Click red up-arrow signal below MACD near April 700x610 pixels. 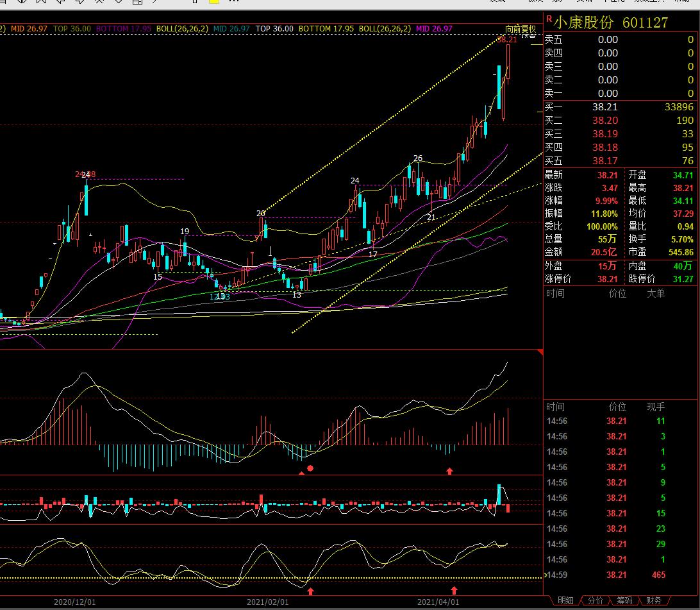point(449,471)
